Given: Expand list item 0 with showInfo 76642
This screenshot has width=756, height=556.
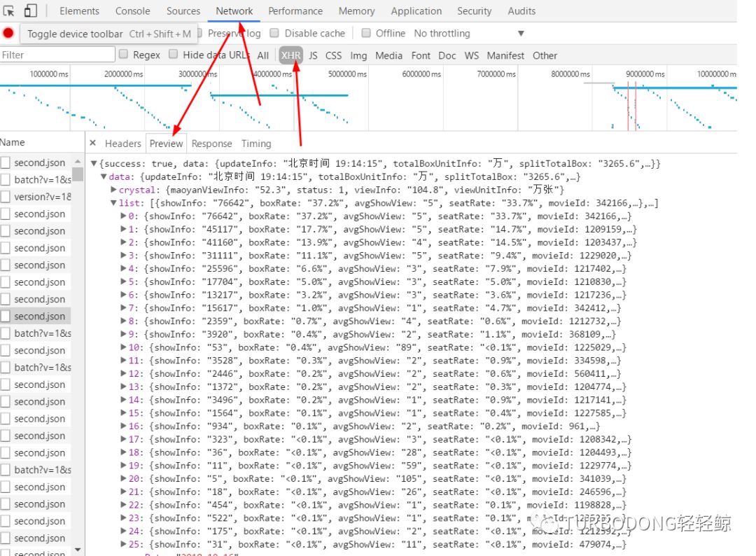Looking at the screenshot, I should (x=123, y=216).
